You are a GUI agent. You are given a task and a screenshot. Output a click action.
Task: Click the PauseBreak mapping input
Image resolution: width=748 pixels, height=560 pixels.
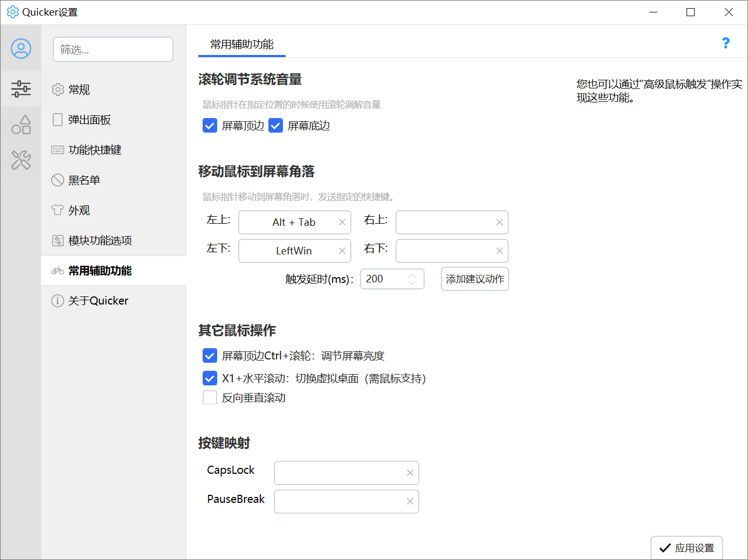pos(347,501)
